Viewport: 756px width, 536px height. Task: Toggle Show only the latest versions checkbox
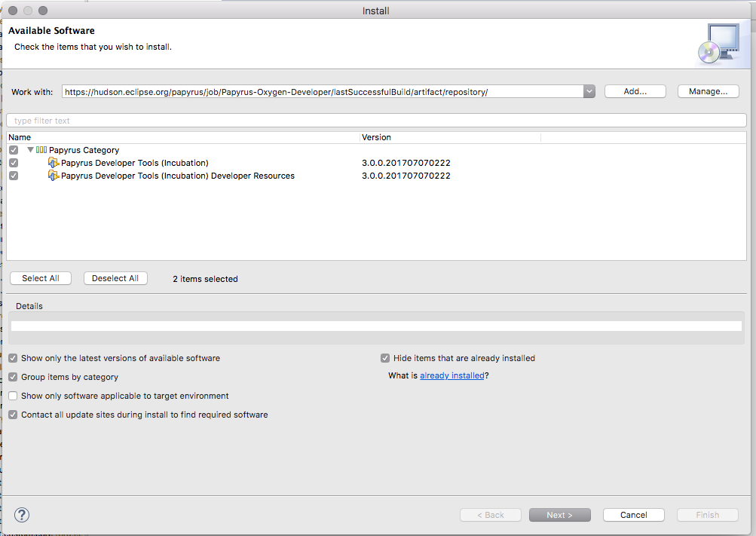[13, 358]
